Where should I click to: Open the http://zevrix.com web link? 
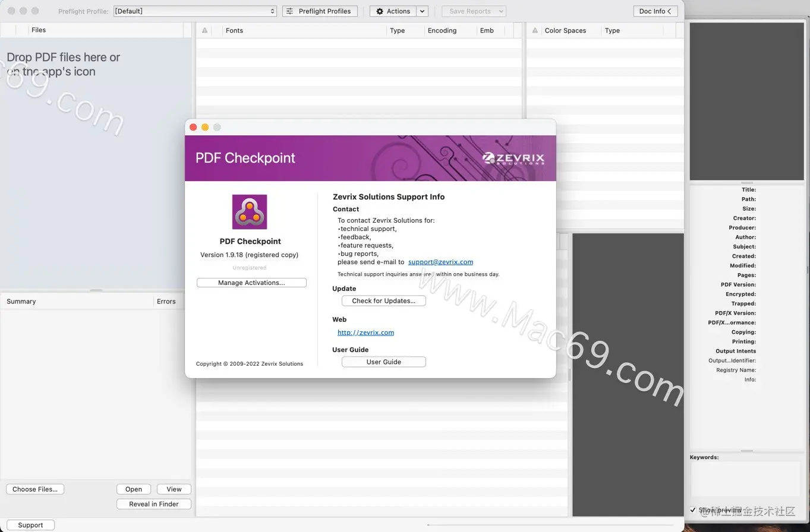(x=365, y=332)
